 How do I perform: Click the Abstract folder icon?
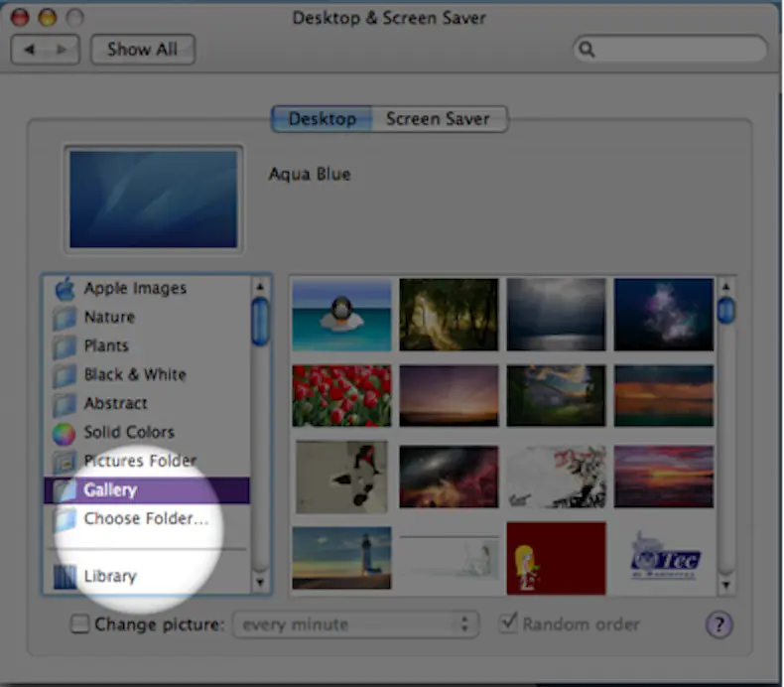point(65,404)
